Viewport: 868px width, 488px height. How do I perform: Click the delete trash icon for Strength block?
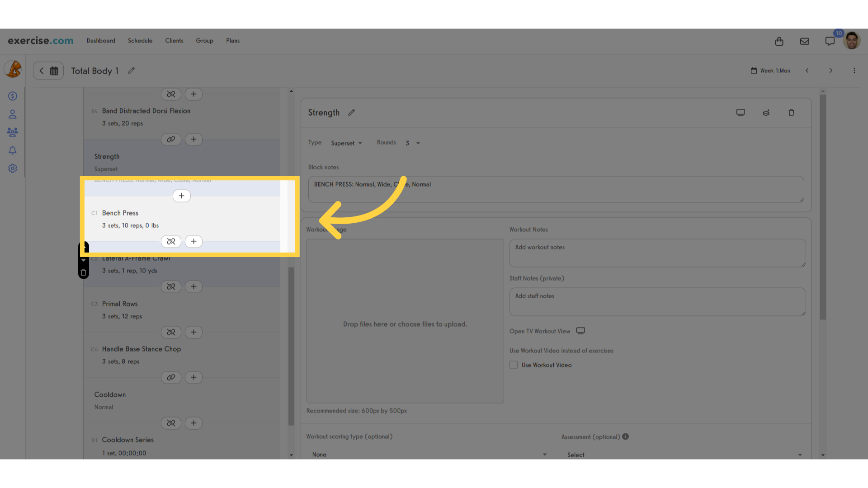click(x=792, y=113)
